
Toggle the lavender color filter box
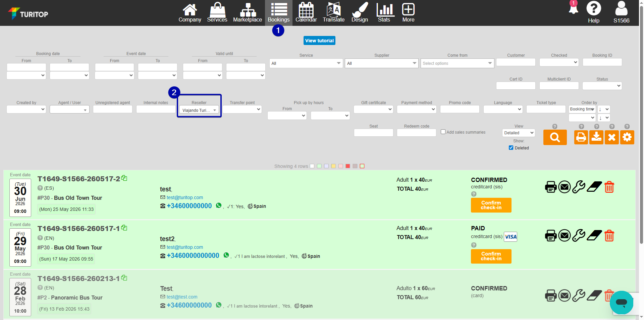click(x=326, y=166)
